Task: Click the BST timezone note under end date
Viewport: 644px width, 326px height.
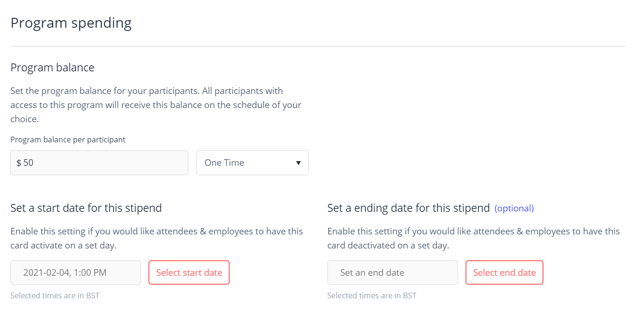Action: (x=372, y=296)
